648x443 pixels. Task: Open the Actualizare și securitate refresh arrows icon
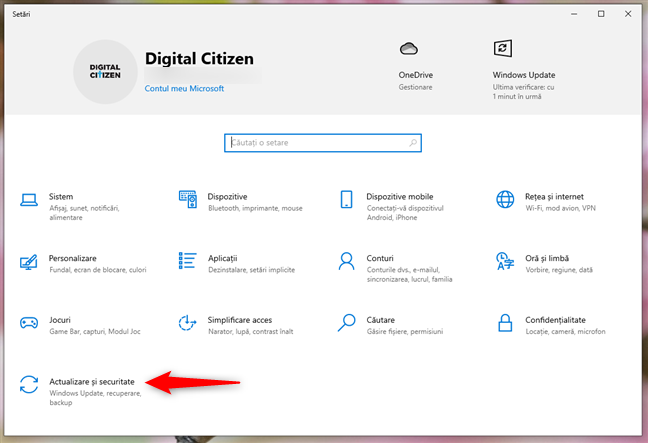29,384
